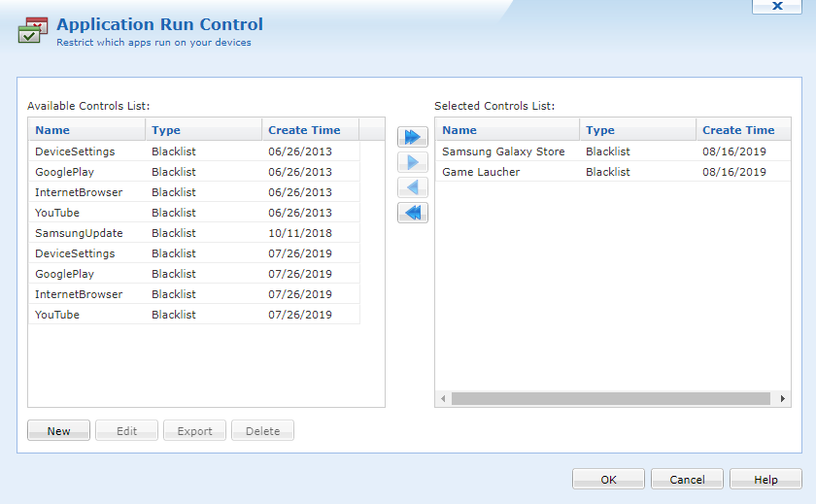Select InternetBrowser created 07/26/2019
This screenshot has width=816, height=504.
(194, 294)
